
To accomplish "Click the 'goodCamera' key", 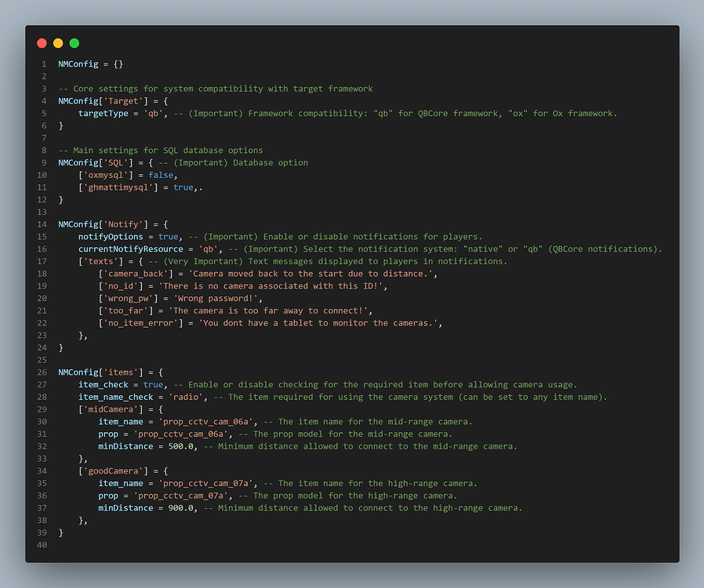I will tap(113, 471).
